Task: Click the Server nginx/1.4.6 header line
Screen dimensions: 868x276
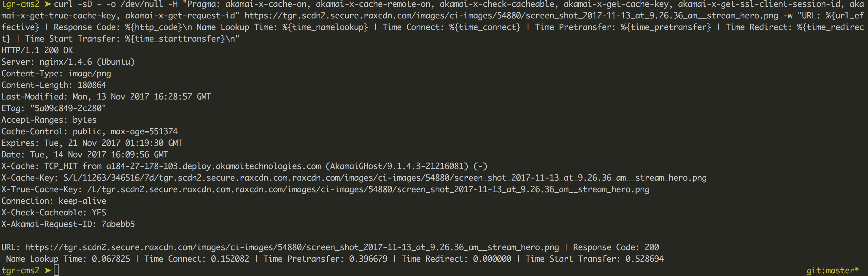Action: 68,62
